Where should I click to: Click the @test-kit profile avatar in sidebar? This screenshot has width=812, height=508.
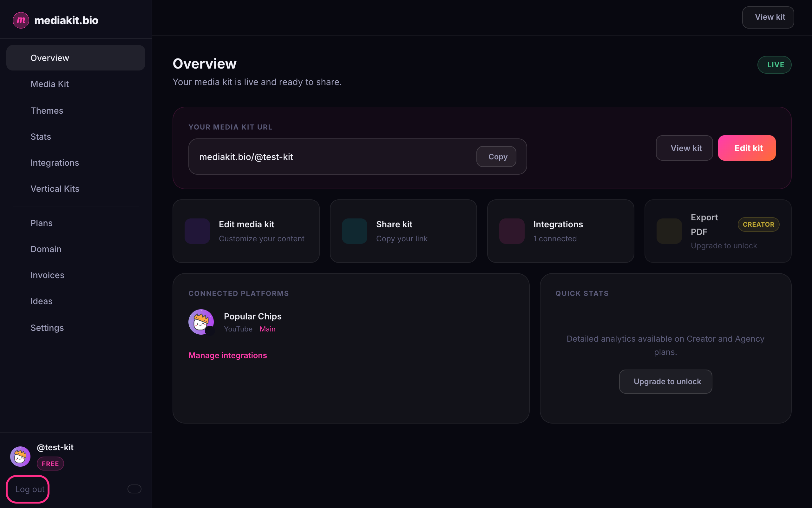[x=20, y=456]
